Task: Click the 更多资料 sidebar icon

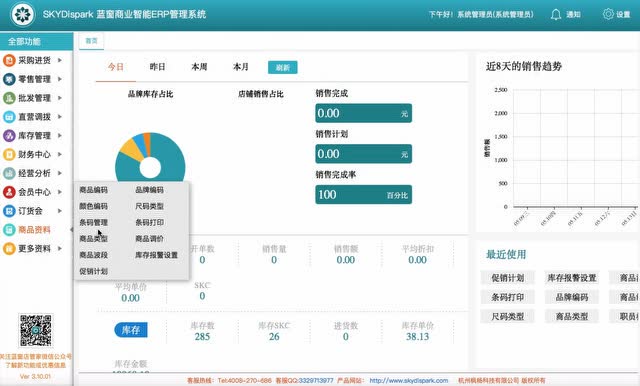Action: pos(9,248)
